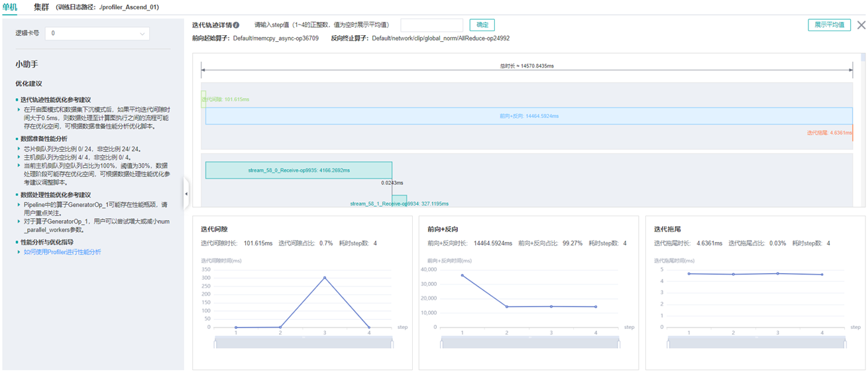Click the 确定 button
868x372 pixels.
[x=482, y=25]
